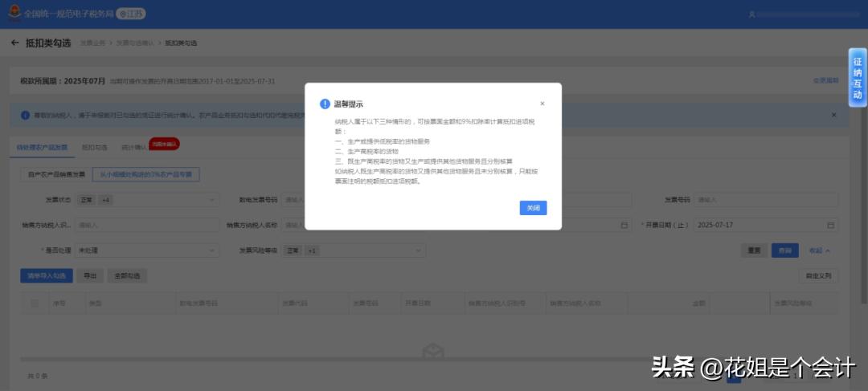Click the 开票日期 column header

[417, 303]
